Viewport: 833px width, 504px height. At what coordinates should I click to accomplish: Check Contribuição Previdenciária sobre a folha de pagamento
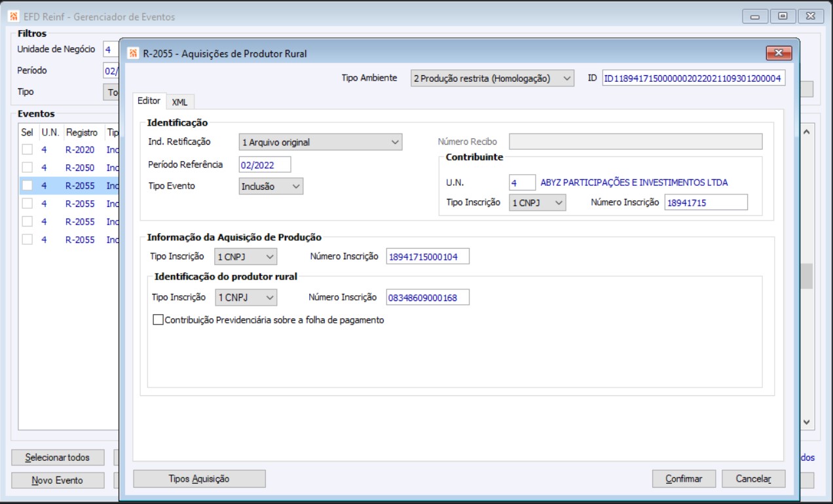tap(158, 320)
